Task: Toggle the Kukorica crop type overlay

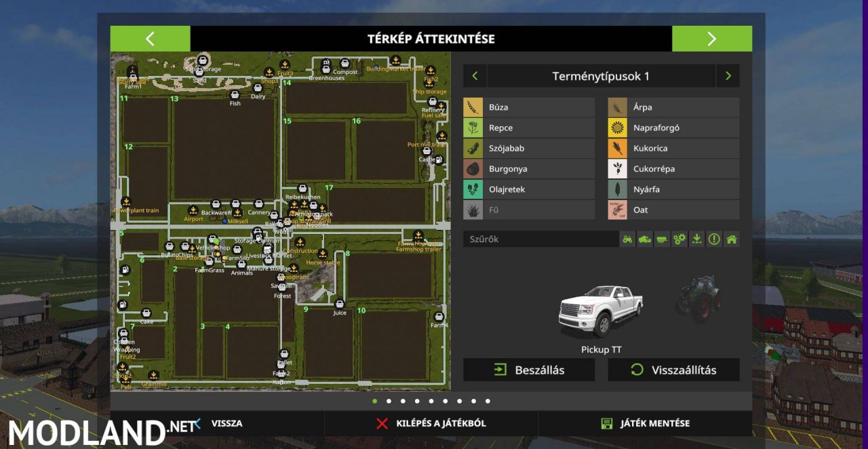Action: click(x=673, y=148)
